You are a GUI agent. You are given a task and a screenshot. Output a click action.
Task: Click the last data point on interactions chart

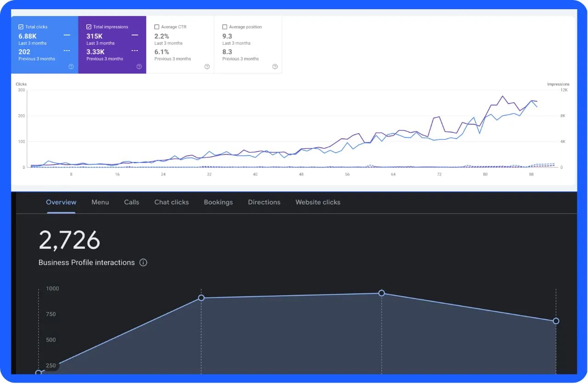point(556,321)
